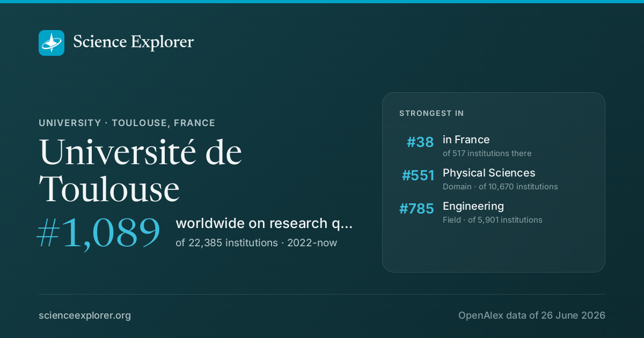
Task: Click 'of 517 institutions there' text
Action: click(487, 153)
